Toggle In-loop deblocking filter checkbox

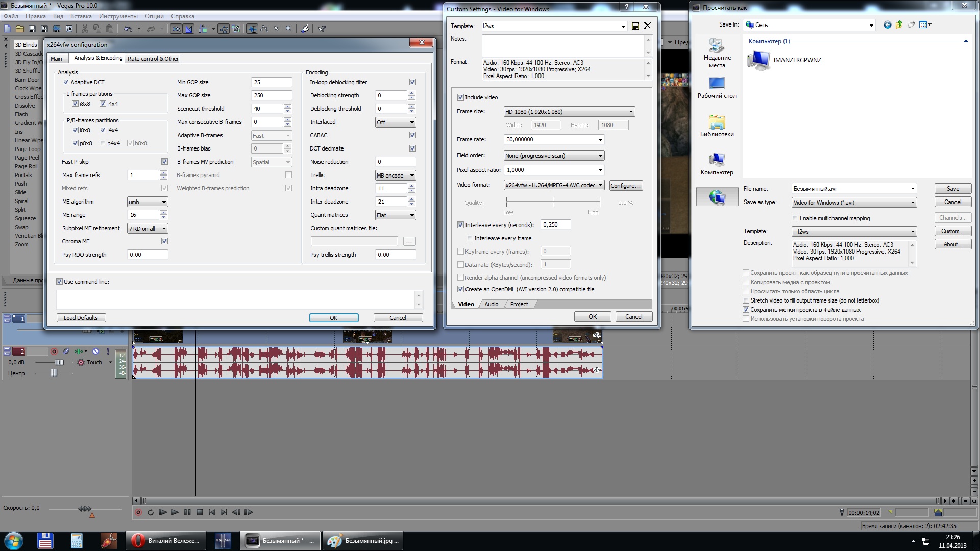pos(412,82)
